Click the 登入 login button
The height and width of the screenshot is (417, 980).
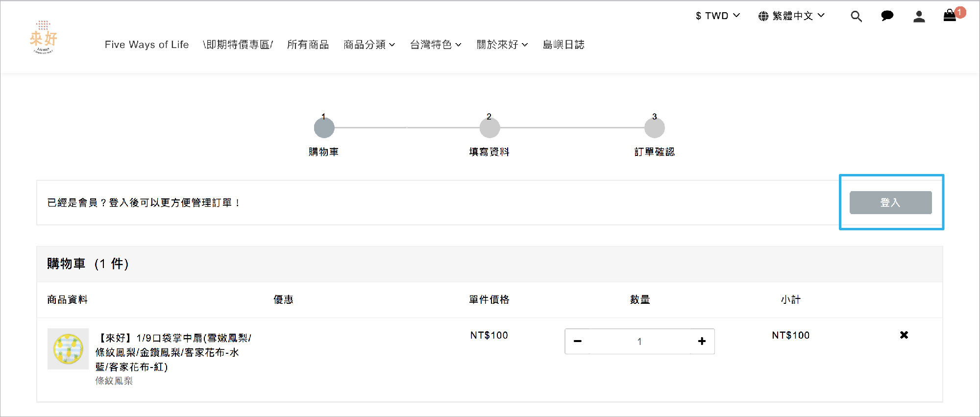coord(890,203)
